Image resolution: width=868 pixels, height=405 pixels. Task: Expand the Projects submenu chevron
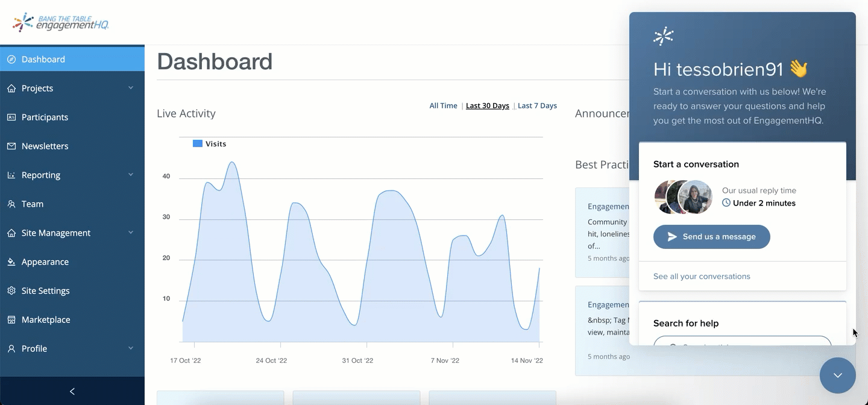(x=131, y=88)
